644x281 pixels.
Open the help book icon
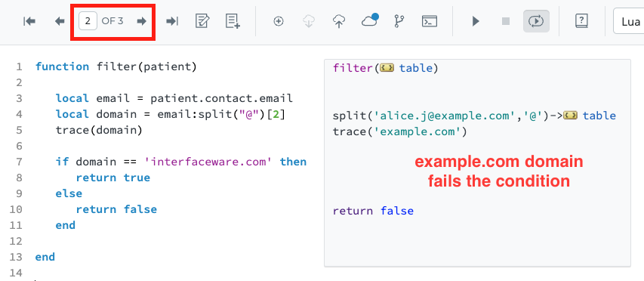pos(581,21)
